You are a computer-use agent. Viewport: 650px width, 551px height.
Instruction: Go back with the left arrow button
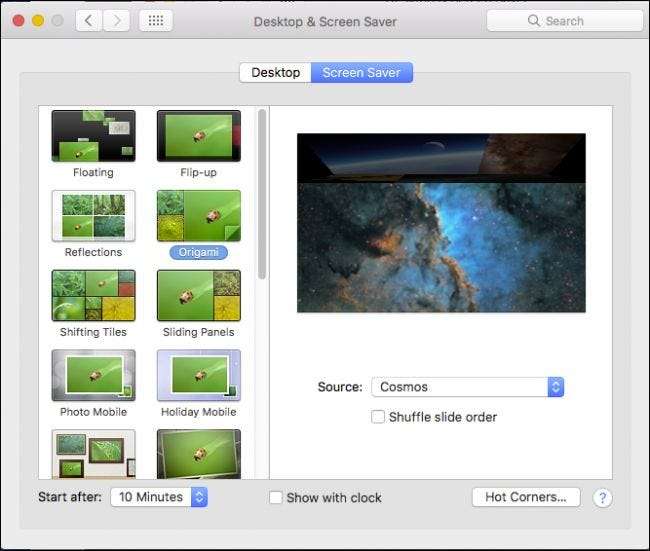point(88,20)
